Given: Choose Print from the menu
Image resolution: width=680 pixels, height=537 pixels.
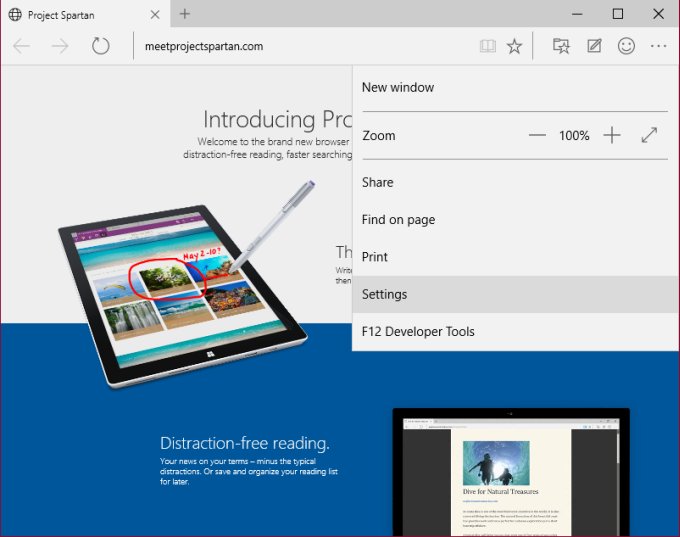Looking at the screenshot, I should click(515, 257).
